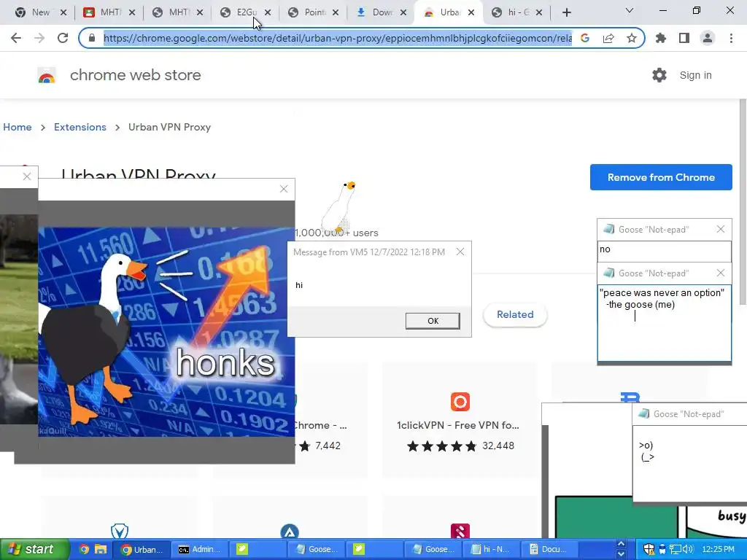Screen dimensions: 747x560
Task: Switch to the Point tab
Action: (x=314, y=13)
